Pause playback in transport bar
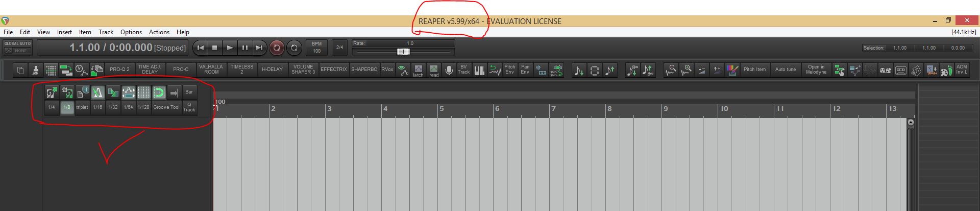This screenshot has height=211, width=980. tap(245, 48)
